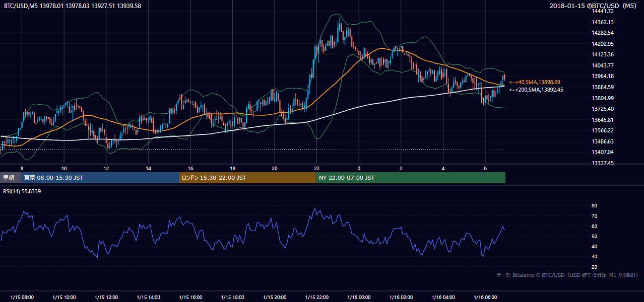Click the orange 40 SMA 13898.69 label
The width and height of the screenshot is (644, 302).
(x=535, y=82)
